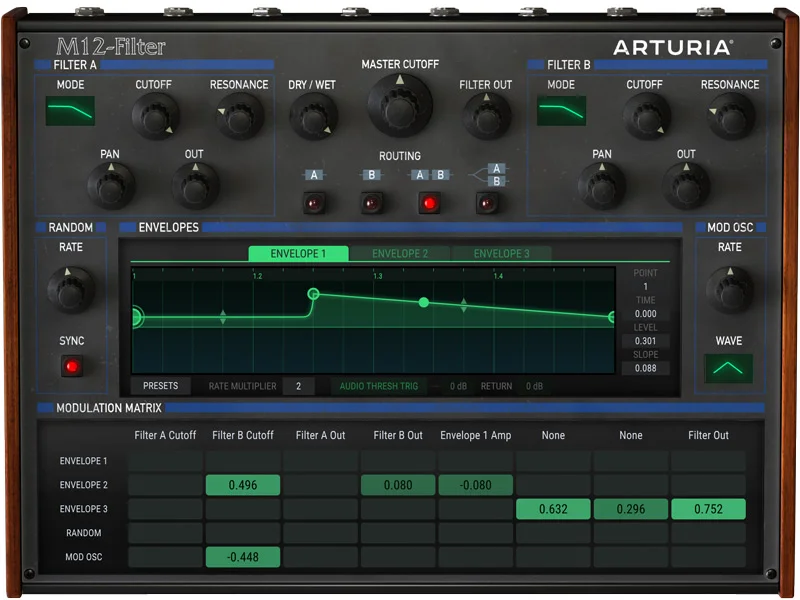Toggle Audio Thresh Trig button
This screenshot has width=800, height=600.
click(x=379, y=386)
